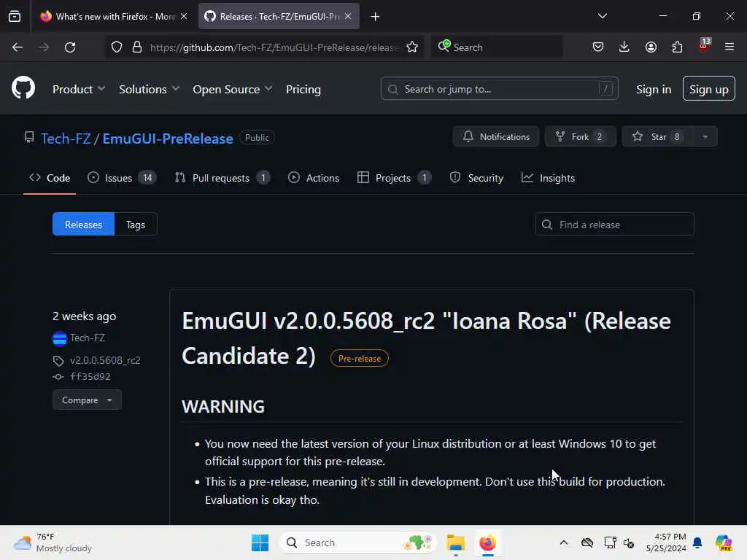Bookmark page with star icon in address bar

pos(412,47)
